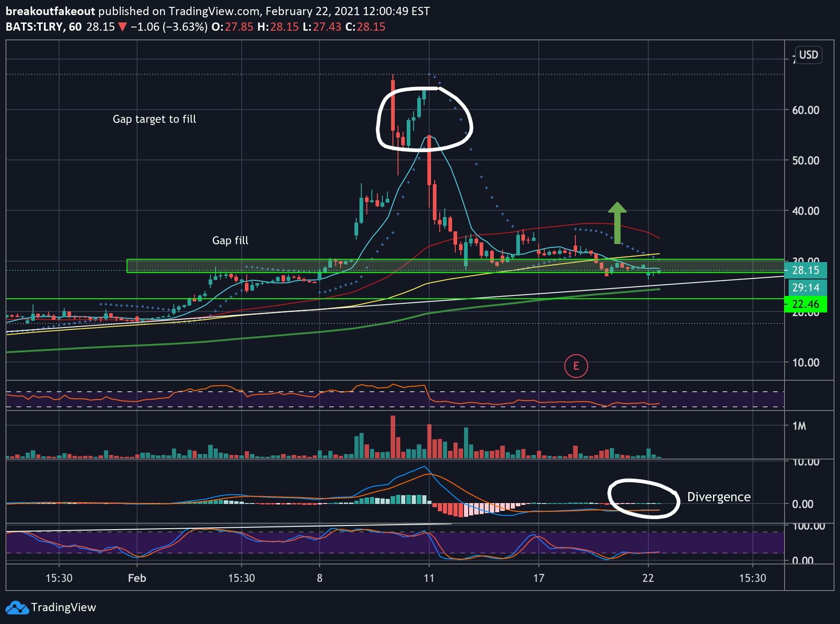Click the TradingView cloud logo icon
840x624 pixels.
17,608
